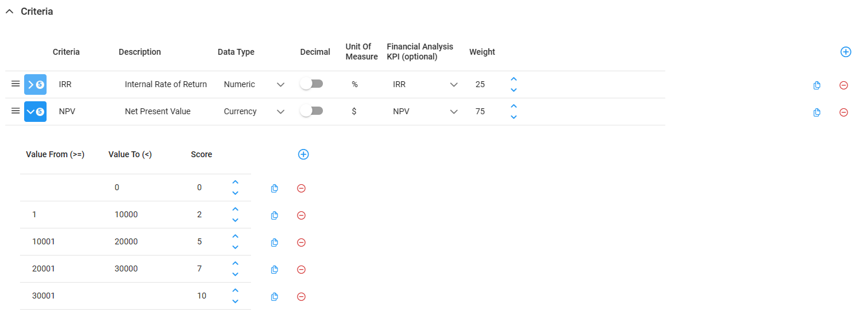
Task: Duplicate the IRR criteria row
Action: [817, 85]
